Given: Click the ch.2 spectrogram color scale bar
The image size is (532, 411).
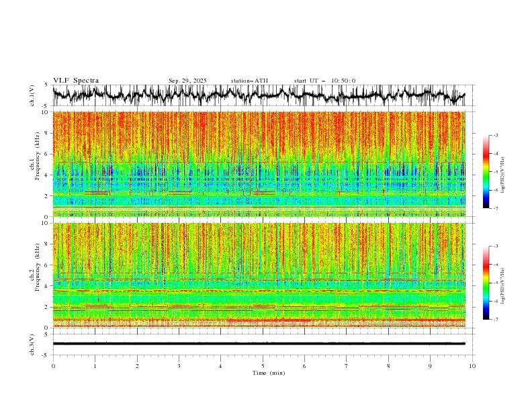Looking at the screenshot, I should [486, 283].
